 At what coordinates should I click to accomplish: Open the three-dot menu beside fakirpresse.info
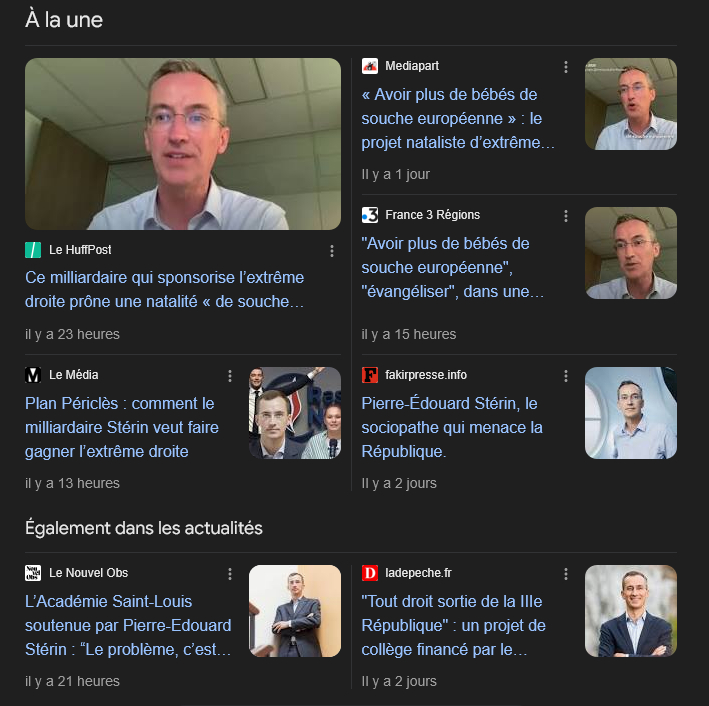(566, 376)
